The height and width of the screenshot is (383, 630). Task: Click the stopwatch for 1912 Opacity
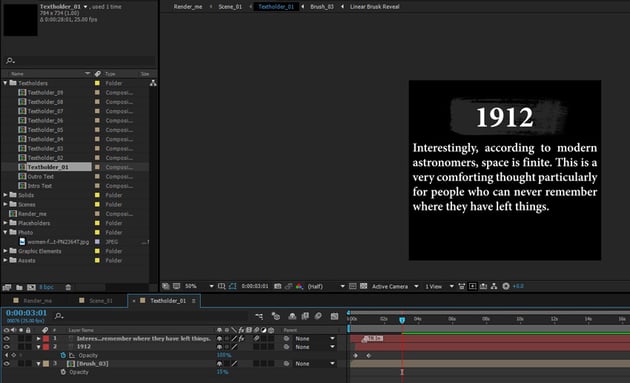coord(63,355)
